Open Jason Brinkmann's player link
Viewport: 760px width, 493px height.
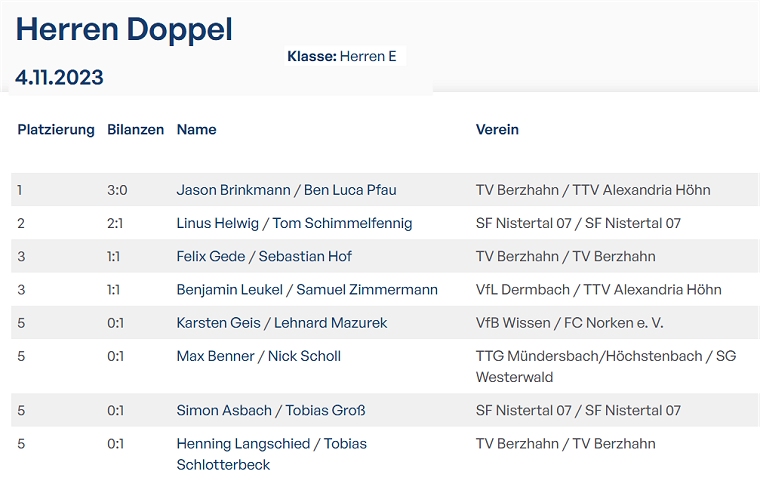(233, 190)
